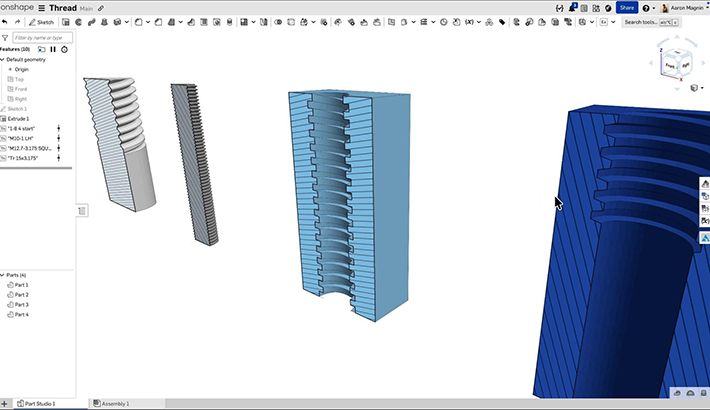The width and height of the screenshot is (710, 410).
Task: Click the Undo arrow in the toolbar
Action: (x=6, y=21)
